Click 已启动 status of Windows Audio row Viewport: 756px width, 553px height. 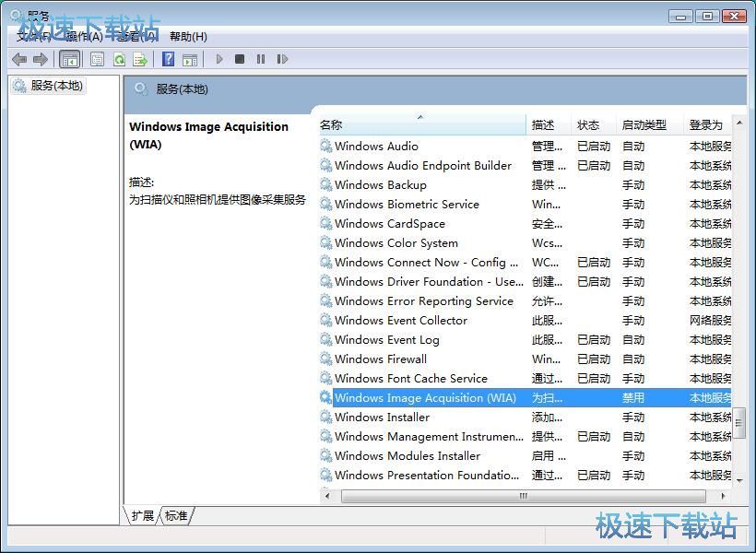click(x=594, y=147)
